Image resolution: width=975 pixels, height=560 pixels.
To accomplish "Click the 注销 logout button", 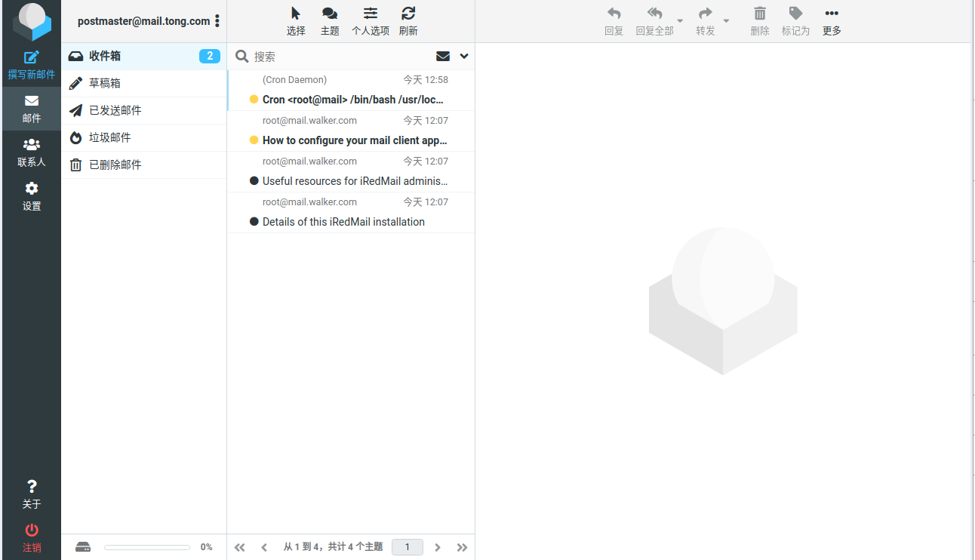I will point(31,537).
